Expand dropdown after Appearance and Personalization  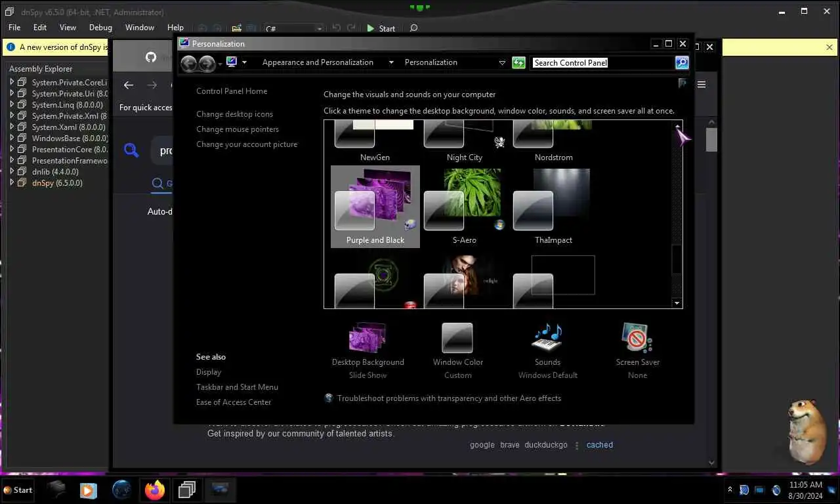click(391, 62)
